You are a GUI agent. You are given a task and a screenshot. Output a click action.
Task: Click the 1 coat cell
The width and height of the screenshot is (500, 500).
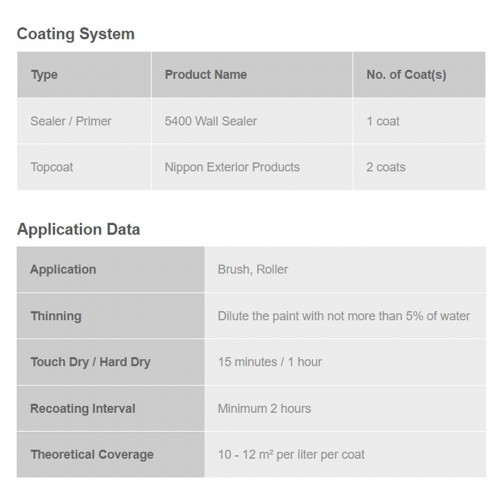[x=419, y=121]
